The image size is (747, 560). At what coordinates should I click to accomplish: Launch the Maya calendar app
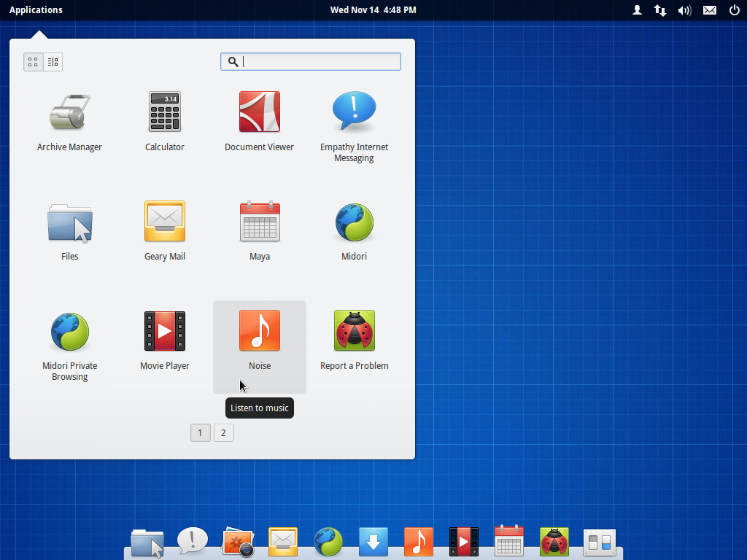[259, 221]
